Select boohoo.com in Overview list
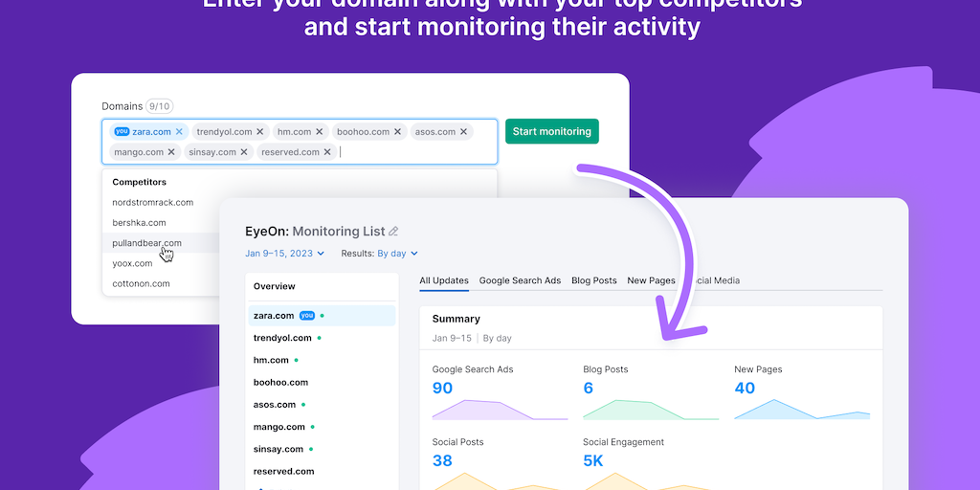 [x=280, y=382]
